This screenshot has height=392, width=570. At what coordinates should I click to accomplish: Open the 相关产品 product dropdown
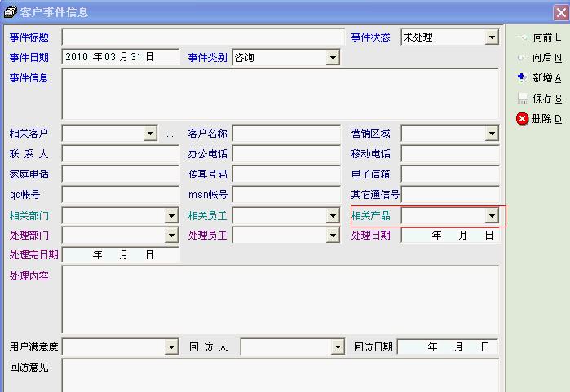tap(492, 216)
